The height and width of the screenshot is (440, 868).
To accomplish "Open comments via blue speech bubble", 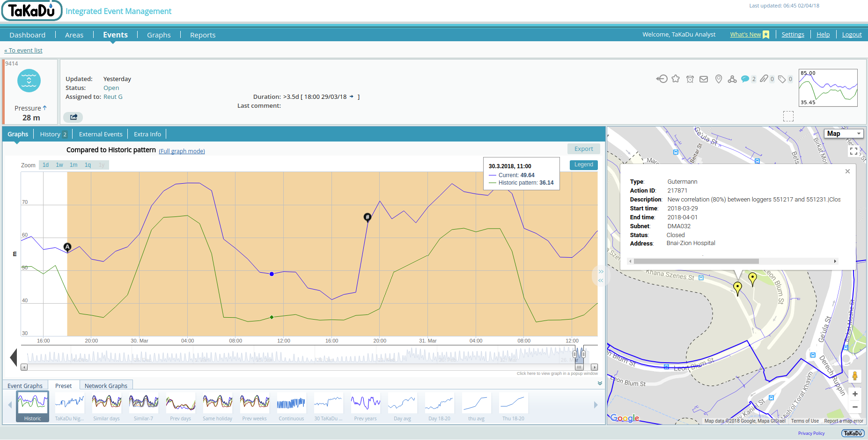I will (x=745, y=79).
